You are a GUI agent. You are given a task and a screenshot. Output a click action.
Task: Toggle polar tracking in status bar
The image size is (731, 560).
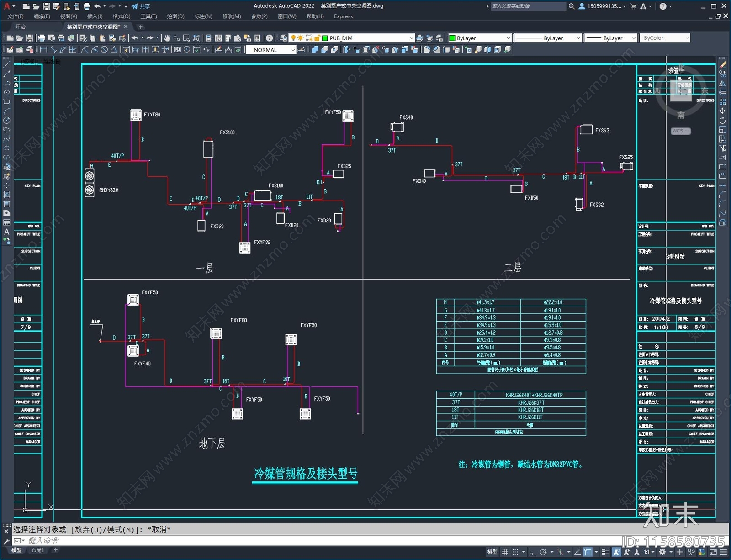click(543, 552)
